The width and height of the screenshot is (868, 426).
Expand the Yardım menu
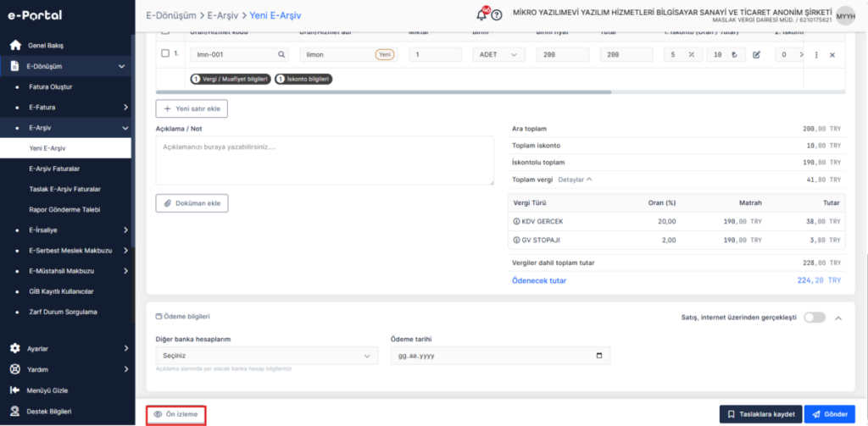125,369
